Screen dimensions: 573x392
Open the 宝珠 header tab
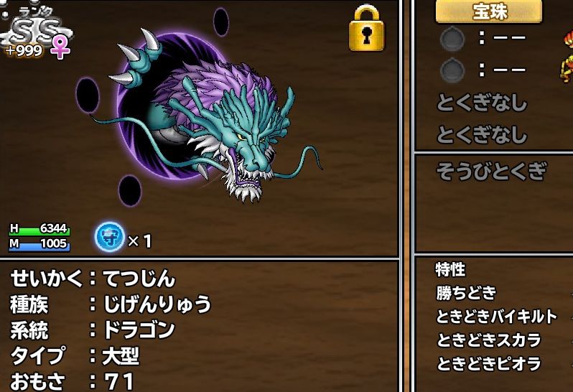[489, 11]
